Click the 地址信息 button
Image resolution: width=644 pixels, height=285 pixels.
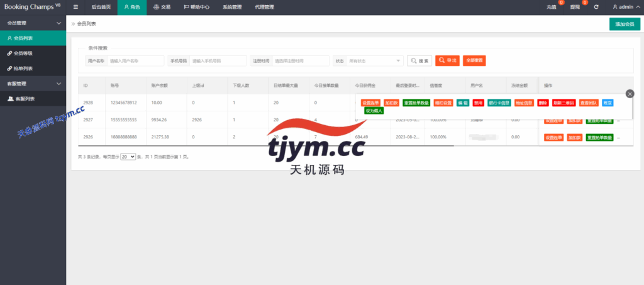pyautogui.click(x=524, y=103)
